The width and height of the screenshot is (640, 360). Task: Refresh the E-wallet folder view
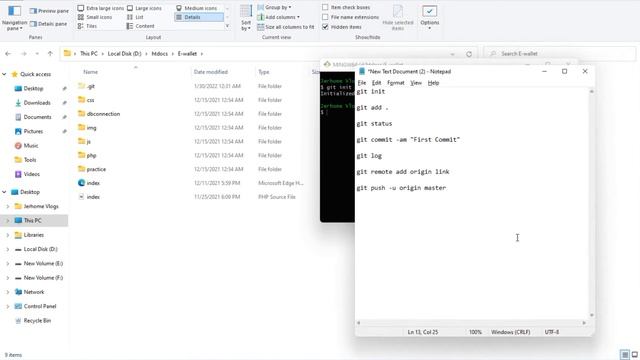click(x=469, y=54)
